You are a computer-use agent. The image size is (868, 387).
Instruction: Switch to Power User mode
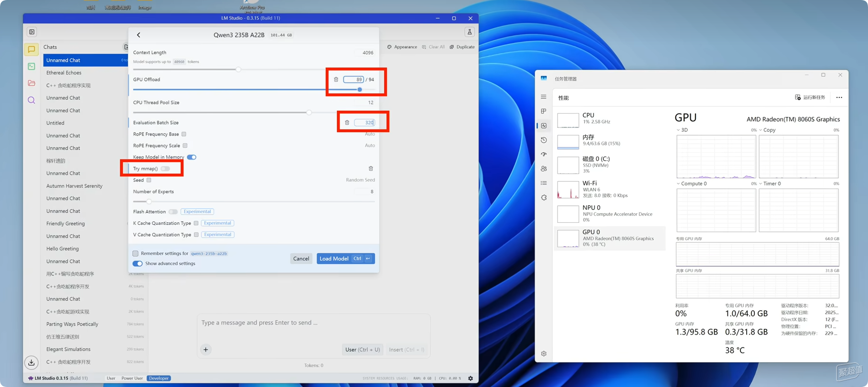click(132, 378)
